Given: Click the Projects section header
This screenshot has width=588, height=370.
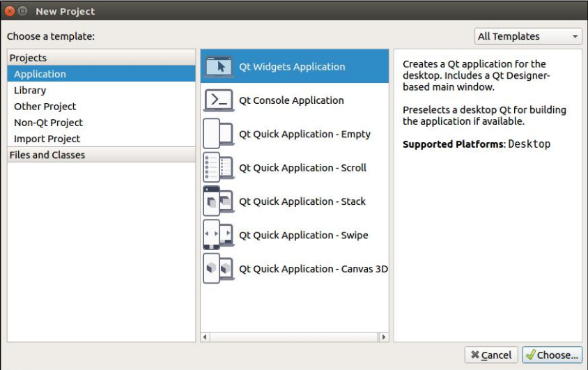Looking at the screenshot, I should 101,58.
